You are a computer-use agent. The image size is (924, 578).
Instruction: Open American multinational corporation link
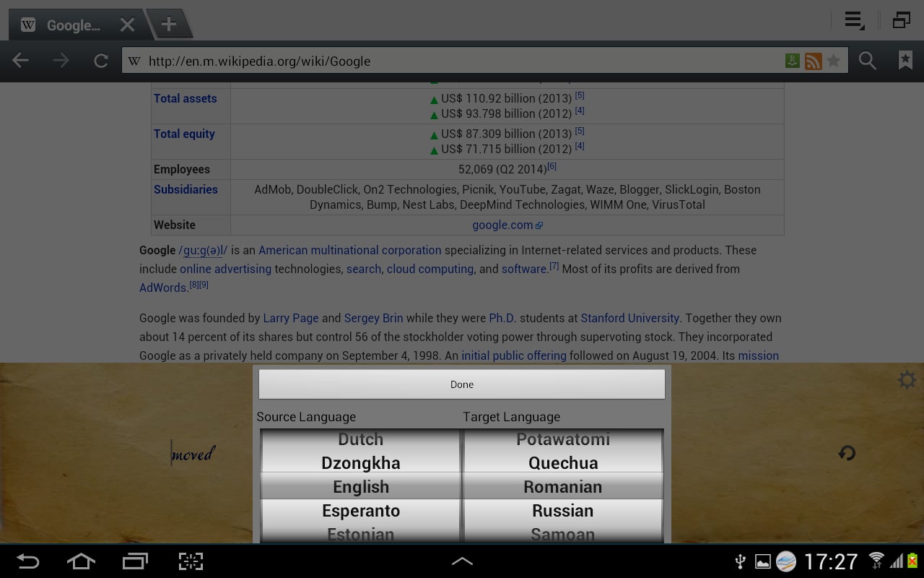[350, 250]
